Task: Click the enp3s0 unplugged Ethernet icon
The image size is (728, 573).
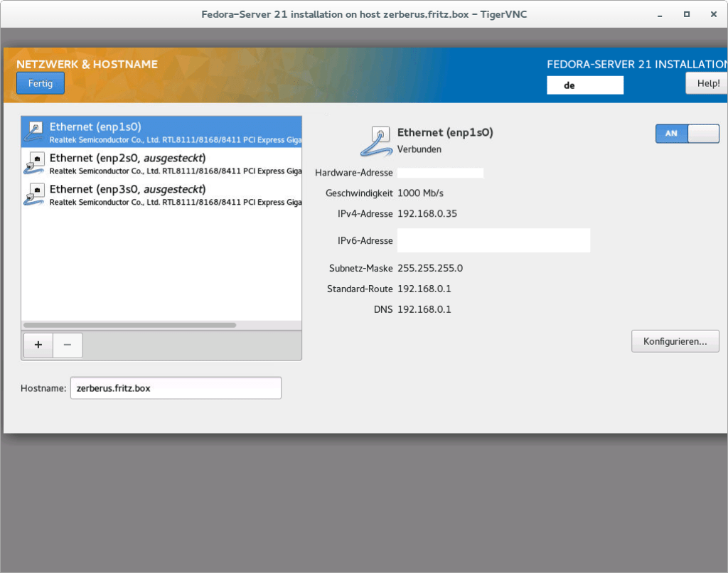Action: point(34,194)
